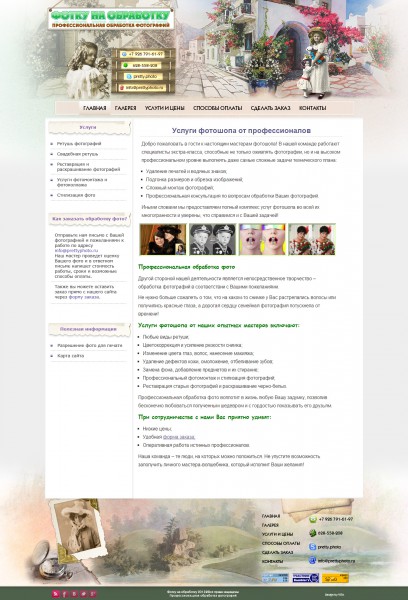Image resolution: width=408 pixels, height=600 pixels.
Task: Click the RSS feed icon in footer
Action: point(56,594)
